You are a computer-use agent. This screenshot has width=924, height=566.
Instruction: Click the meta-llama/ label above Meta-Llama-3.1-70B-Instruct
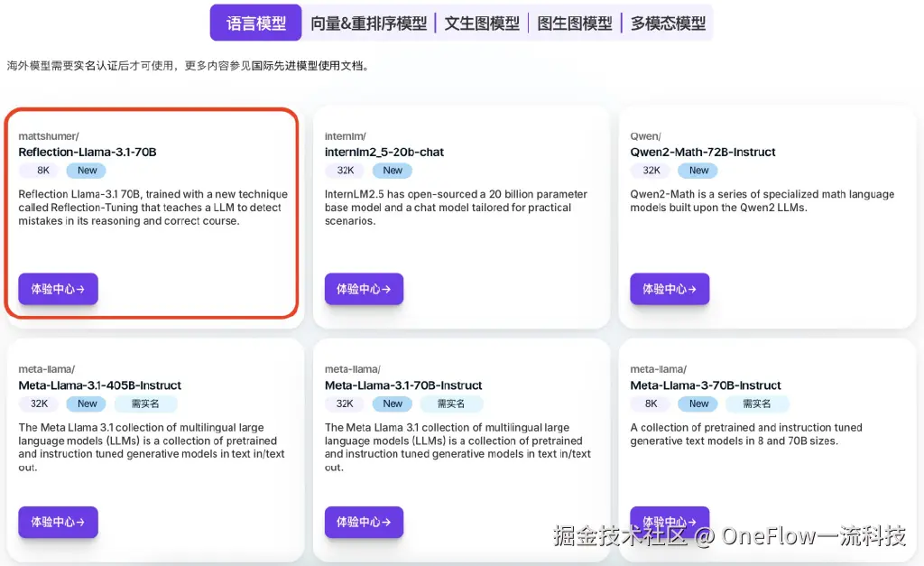353,370
